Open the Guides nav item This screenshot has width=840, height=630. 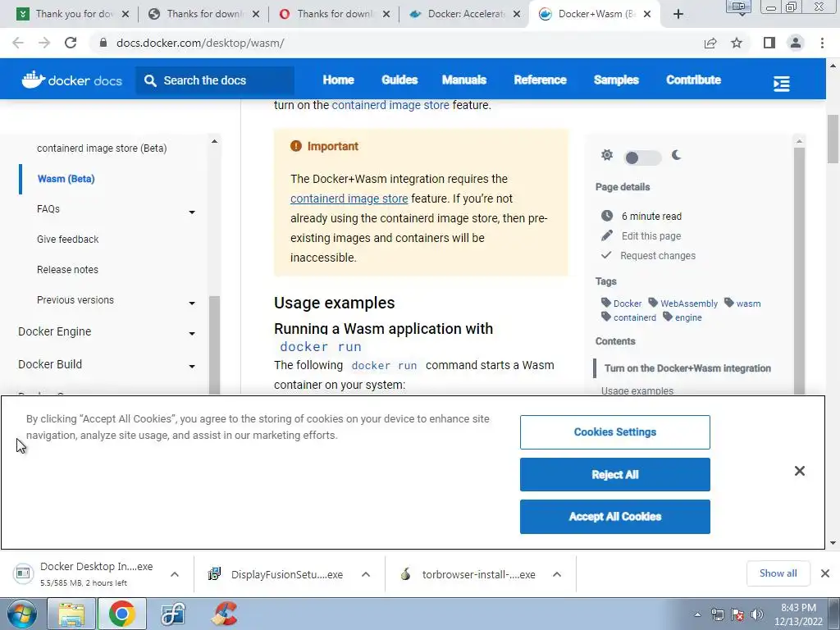[x=399, y=80]
